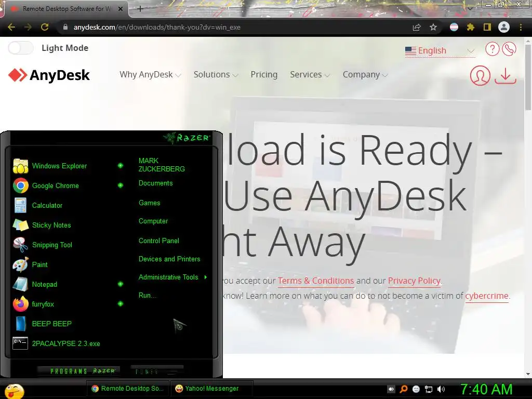Expand the Services menu
532x399 pixels.
pyautogui.click(x=310, y=75)
